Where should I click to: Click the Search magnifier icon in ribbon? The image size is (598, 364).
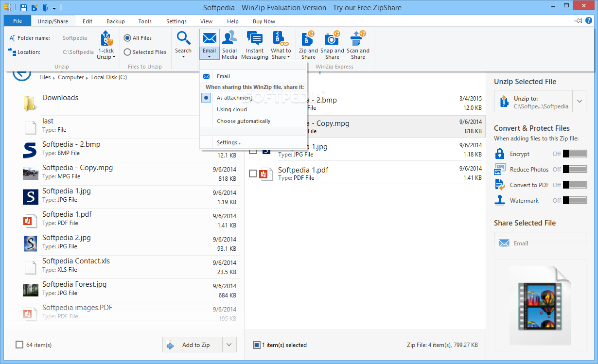[x=183, y=38]
